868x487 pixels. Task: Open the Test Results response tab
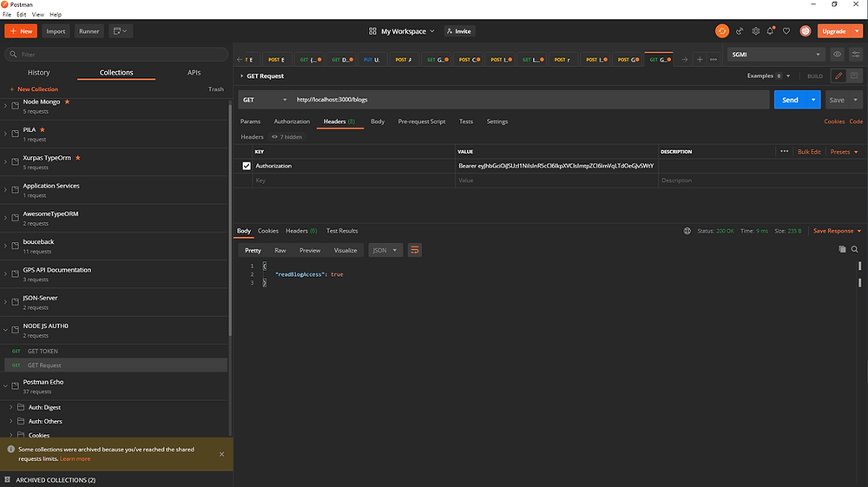[341, 231]
